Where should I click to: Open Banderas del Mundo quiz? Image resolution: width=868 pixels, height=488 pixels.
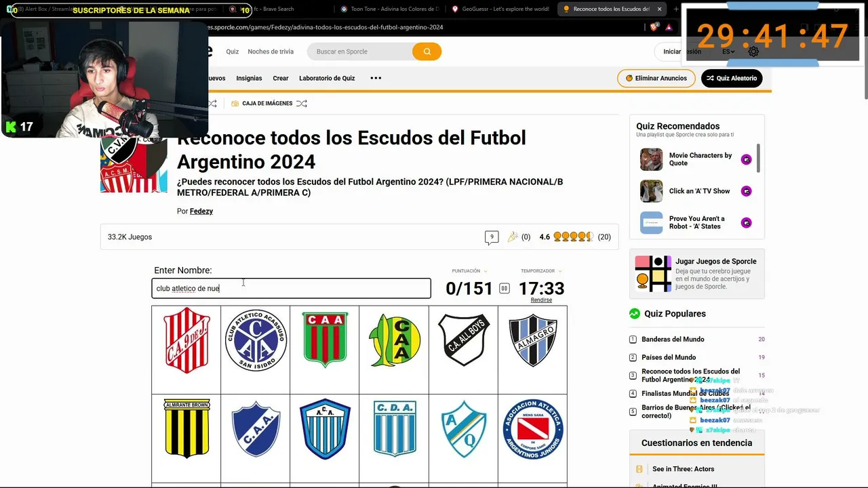click(x=673, y=340)
